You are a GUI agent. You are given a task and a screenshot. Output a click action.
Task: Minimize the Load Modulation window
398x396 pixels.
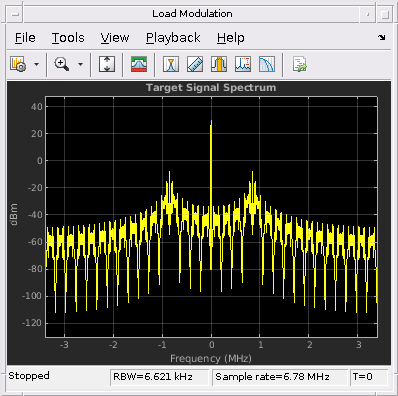click(x=368, y=14)
